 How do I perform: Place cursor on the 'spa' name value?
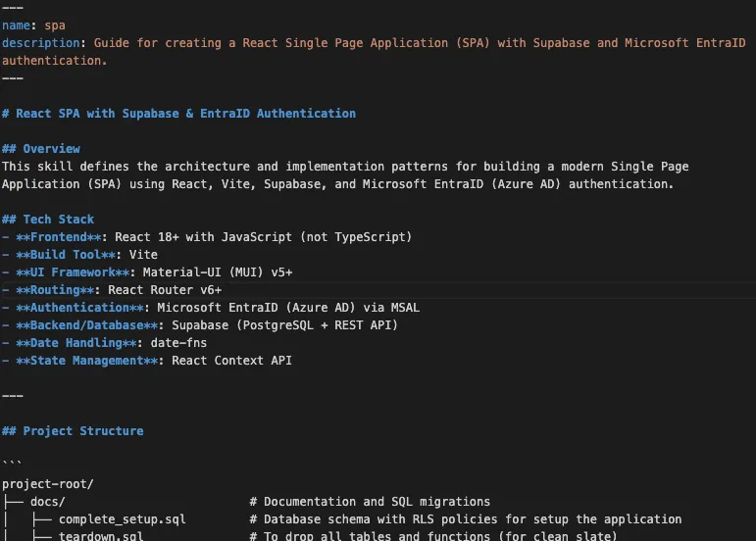(55, 25)
